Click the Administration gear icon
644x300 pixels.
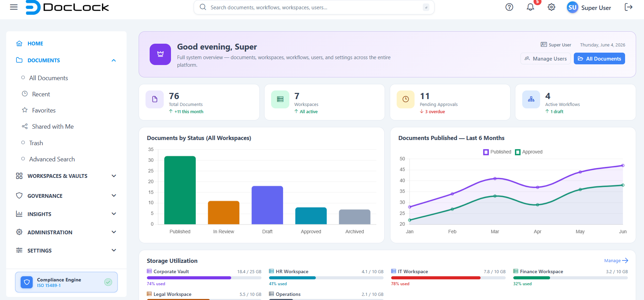click(x=19, y=232)
